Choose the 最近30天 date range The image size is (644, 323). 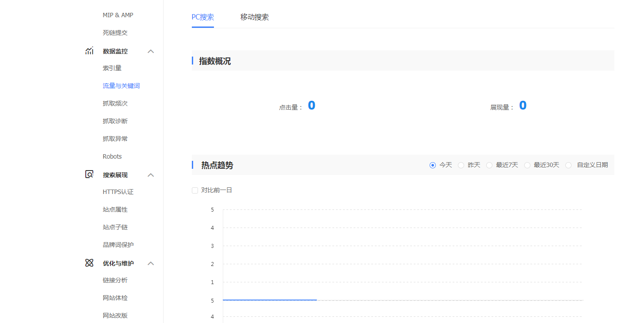click(x=527, y=165)
